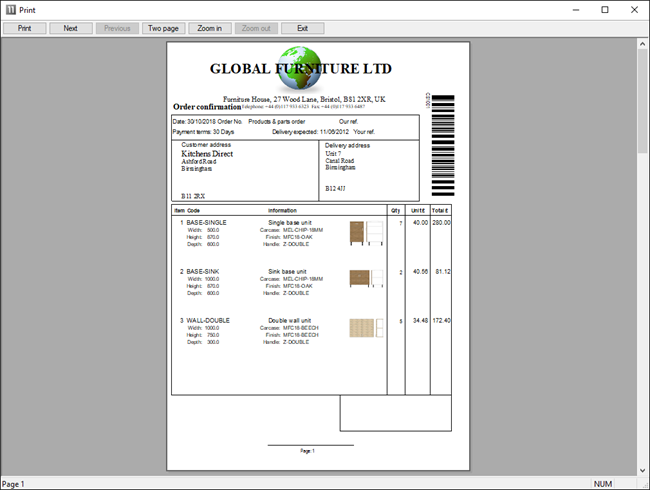Click the window resize grip corner
Image resolution: width=650 pixels, height=490 pixels.
click(x=643, y=484)
